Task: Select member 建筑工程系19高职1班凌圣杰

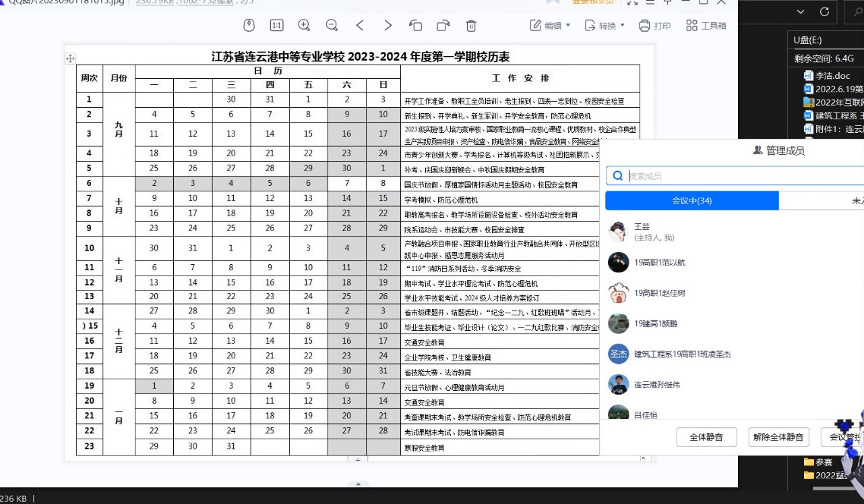Action: coord(735,354)
